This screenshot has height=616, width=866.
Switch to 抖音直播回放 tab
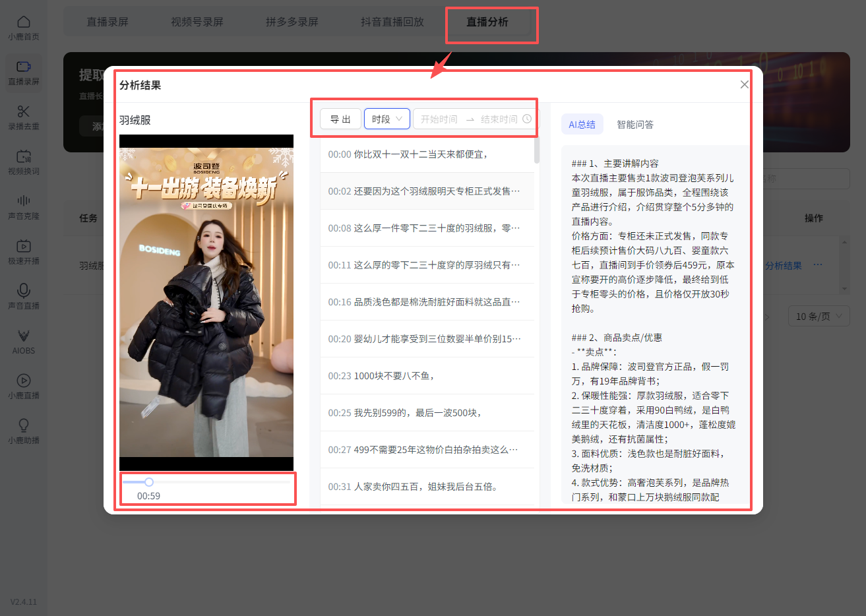tap(392, 22)
